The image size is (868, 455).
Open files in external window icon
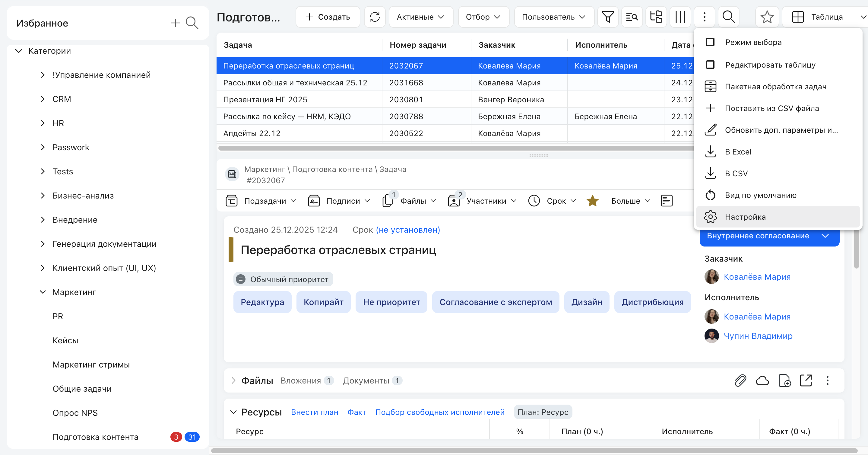coord(806,380)
